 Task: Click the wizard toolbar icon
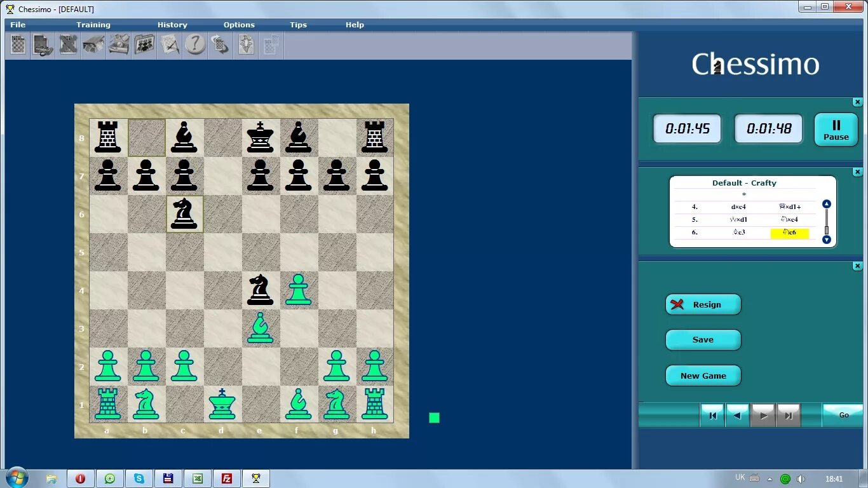(x=246, y=45)
